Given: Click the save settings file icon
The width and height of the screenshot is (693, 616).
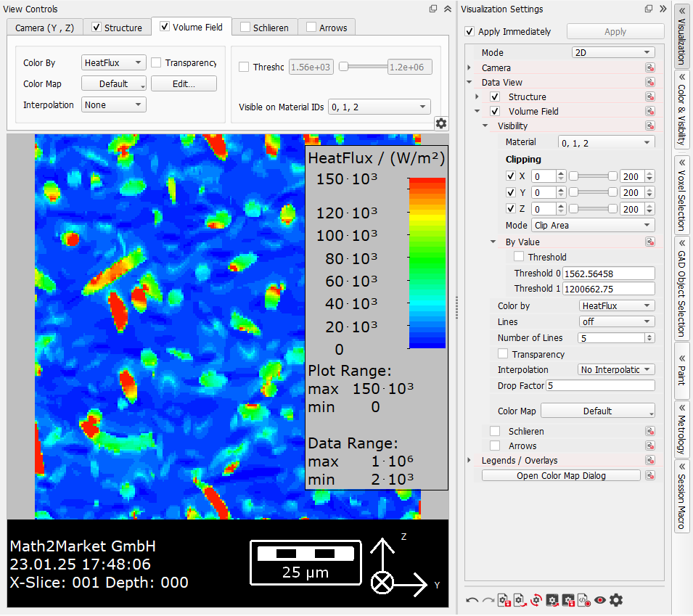Looking at the screenshot, I should click(504, 600).
